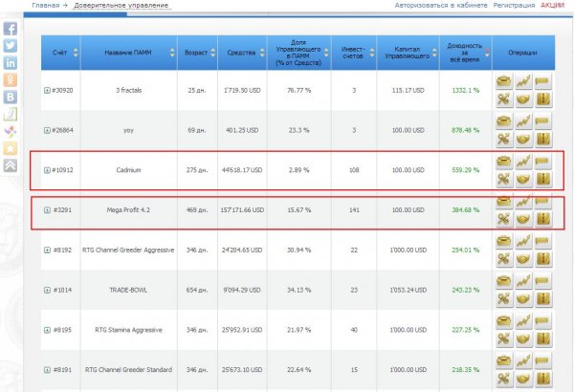Image resolution: width=574 pixels, height=392 pixels.
Task: Click the 878.48 % return value
Action: tap(466, 130)
